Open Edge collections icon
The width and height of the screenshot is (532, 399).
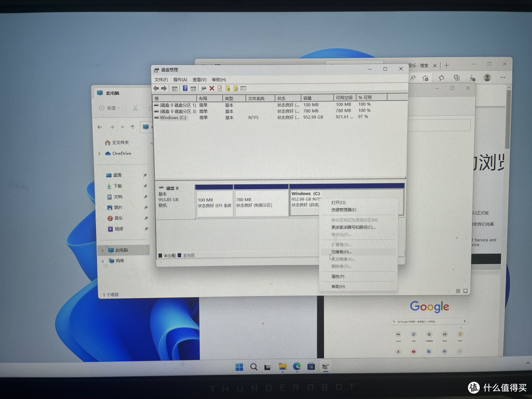[x=457, y=78]
